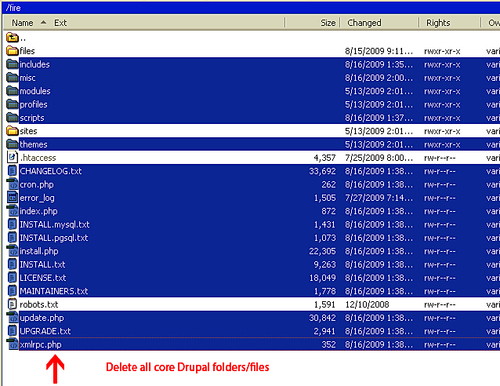Click the cron.php file icon

(12, 184)
